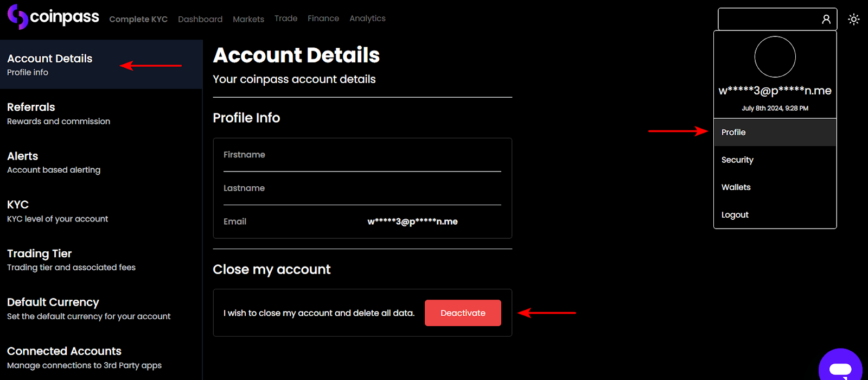Open the user account icon menu
The image size is (868, 380).
pyautogui.click(x=826, y=20)
